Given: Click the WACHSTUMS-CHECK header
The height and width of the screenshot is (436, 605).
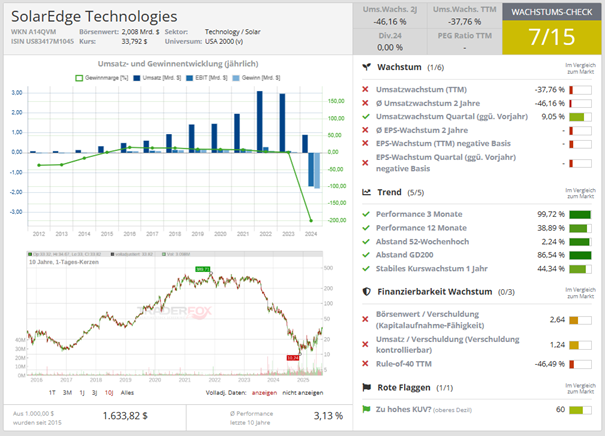Looking at the screenshot, I should tap(552, 12).
